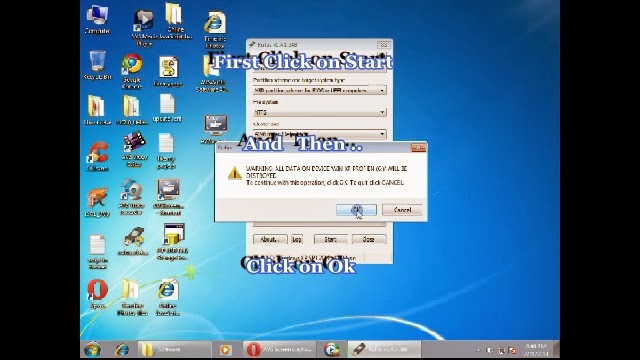Open the AVS Media Player shortcut
Image resolution: width=640 pixels, height=360 pixels.
click(x=144, y=28)
